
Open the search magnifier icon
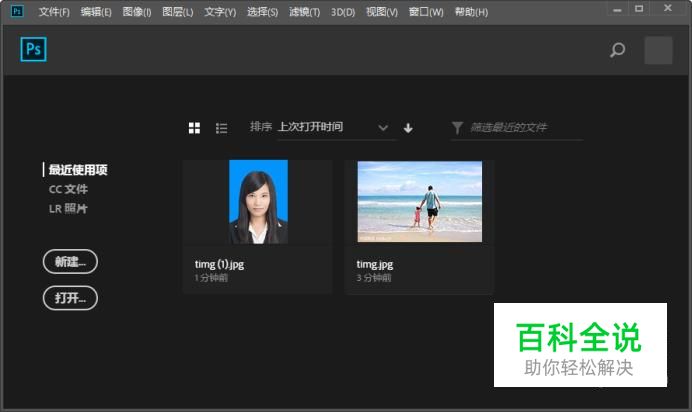(617, 50)
